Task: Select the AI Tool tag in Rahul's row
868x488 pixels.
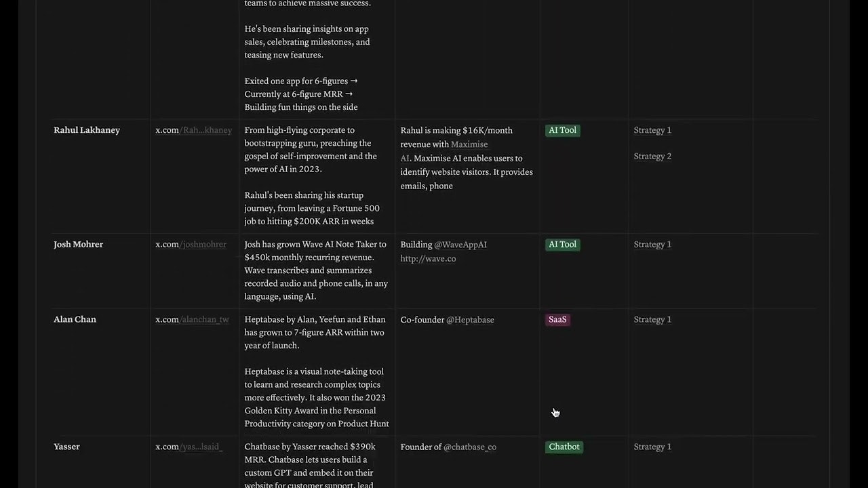Action: [x=562, y=130]
